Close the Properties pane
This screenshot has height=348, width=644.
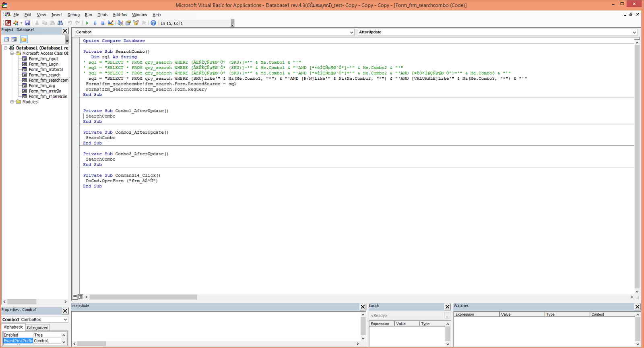pyautogui.click(x=65, y=311)
